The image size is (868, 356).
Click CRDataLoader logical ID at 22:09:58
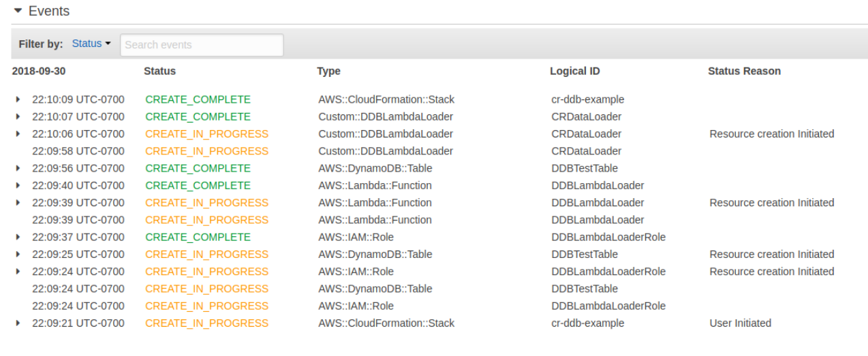(586, 151)
